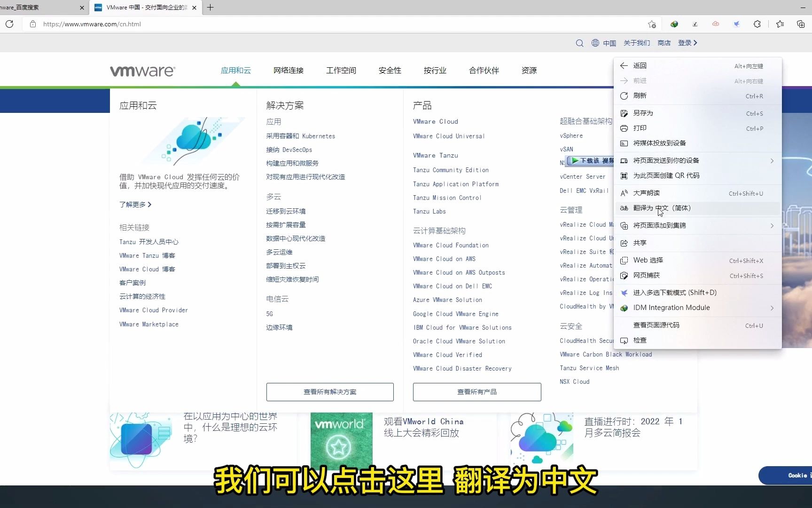Viewport: 812px width, 508px height.
Task: Click 翻译为 中文（简体）menu entry
Action: [697, 208]
